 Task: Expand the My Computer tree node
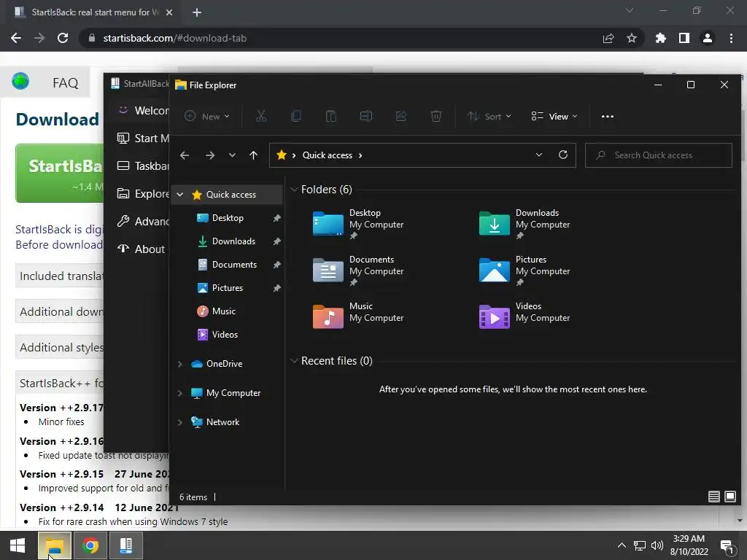point(180,393)
